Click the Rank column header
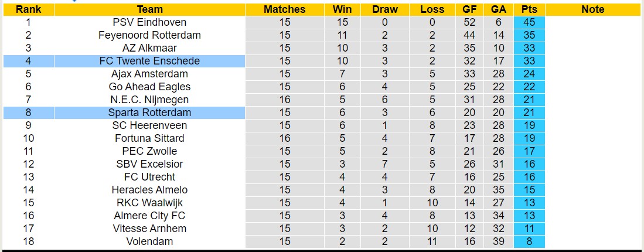Image resolution: width=644 pixels, height=252 pixels. pyautogui.click(x=28, y=9)
